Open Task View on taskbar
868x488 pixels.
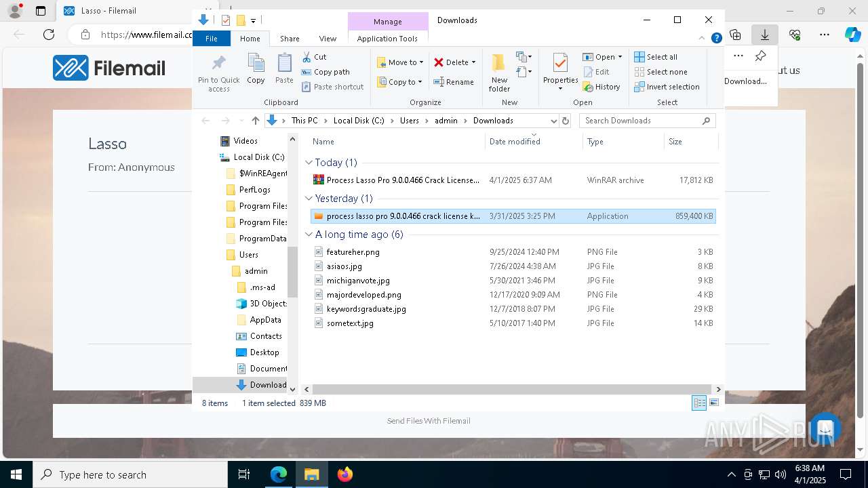click(x=245, y=474)
